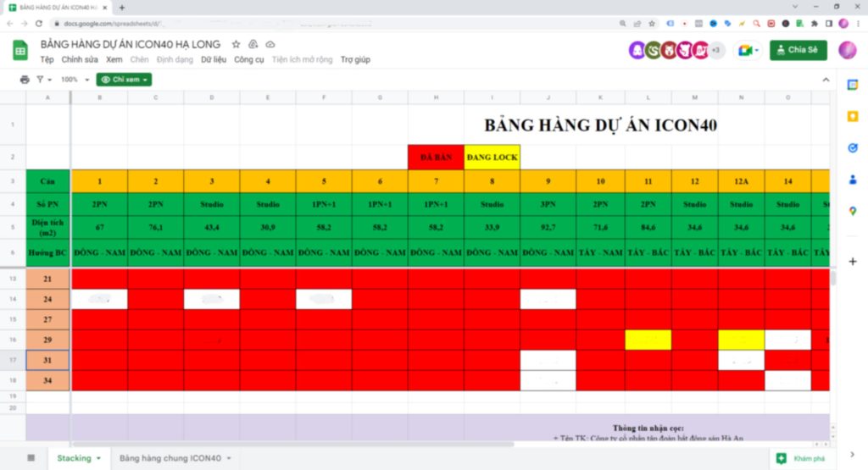Viewport: 868px width, 470px height.
Task: Select the TÂY - NAM direction cell
Action: (x=601, y=252)
